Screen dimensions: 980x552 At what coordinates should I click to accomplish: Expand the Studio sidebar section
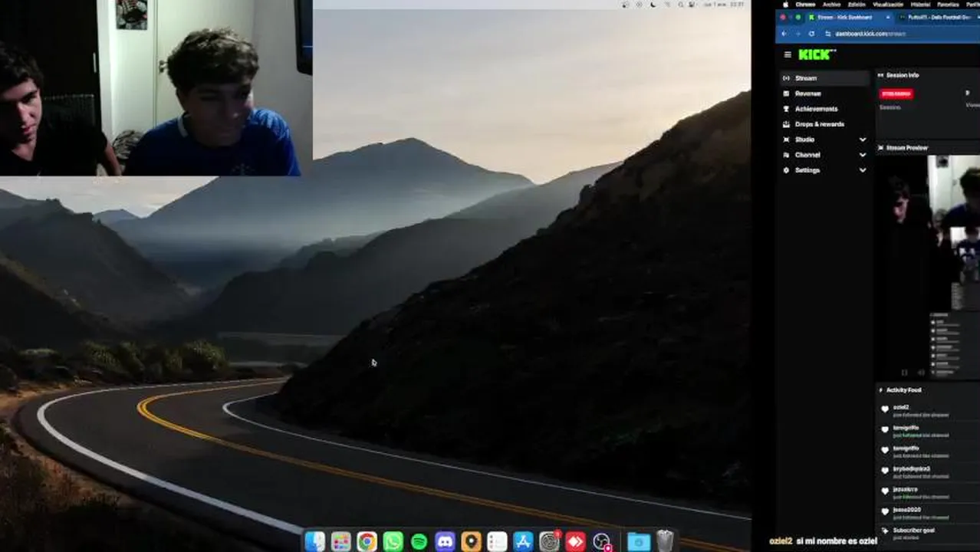[x=863, y=140]
